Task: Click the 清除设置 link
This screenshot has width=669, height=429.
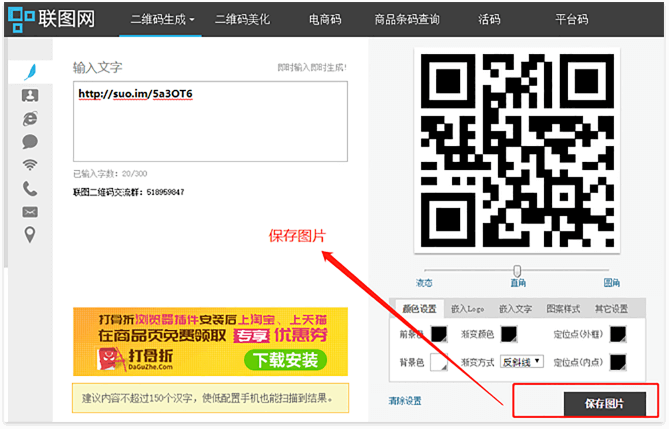Action: coord(404,401)
